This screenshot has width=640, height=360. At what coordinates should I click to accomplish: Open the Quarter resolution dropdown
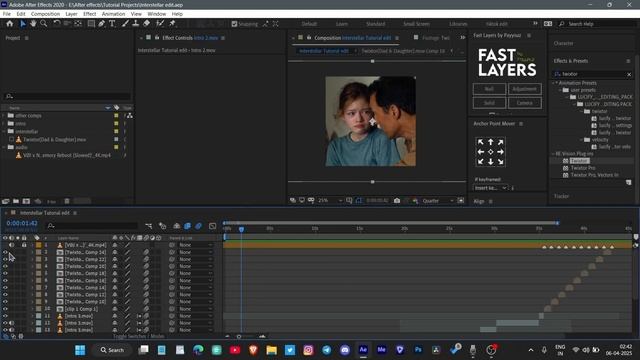[x=438, y=200]
